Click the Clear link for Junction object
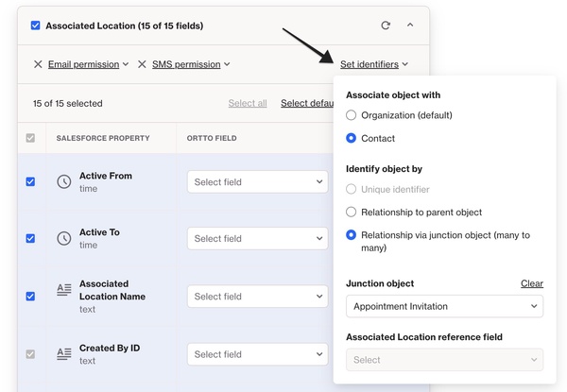 pyautogui.click(x=531, y=283)
